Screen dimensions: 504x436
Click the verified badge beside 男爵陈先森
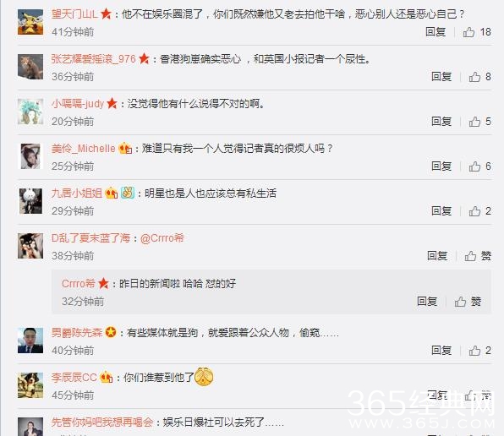pyautogui.click(x=111, y=332)
